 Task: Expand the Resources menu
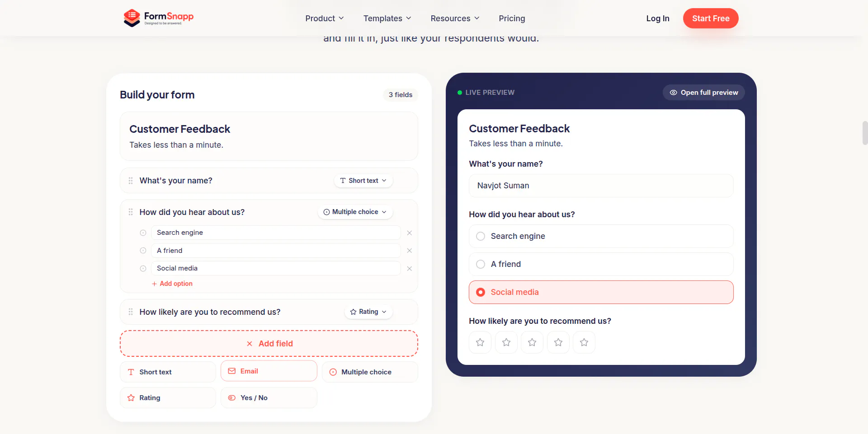(455, 19)
